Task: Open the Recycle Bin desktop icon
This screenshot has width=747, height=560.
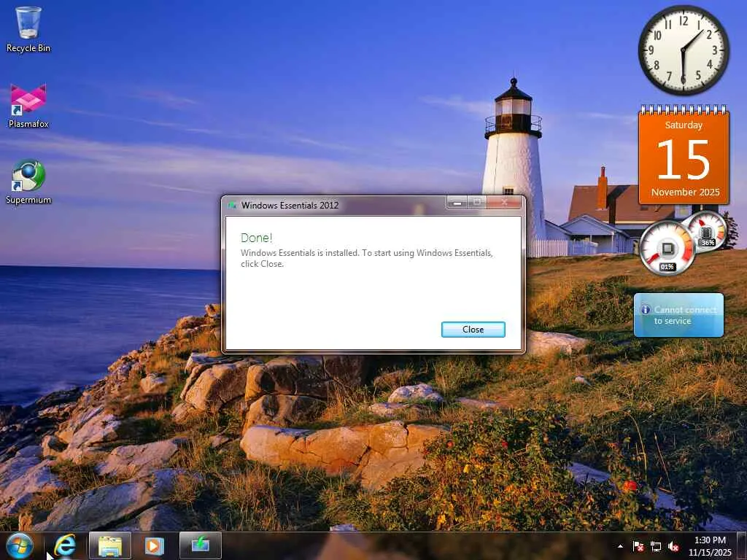Action: [x=28, y=29]
